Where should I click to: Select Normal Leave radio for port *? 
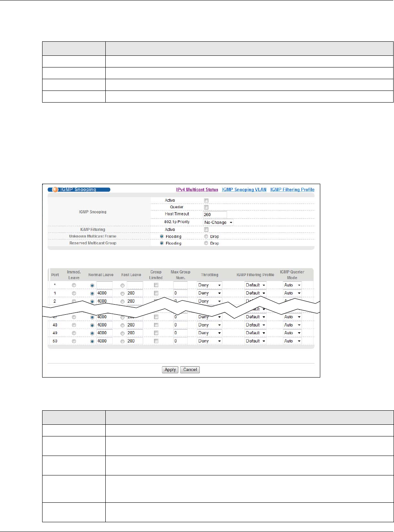pos(92,286)
